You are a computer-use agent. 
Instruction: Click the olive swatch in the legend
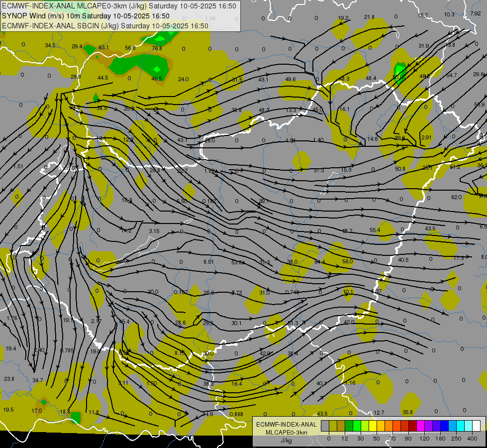333,426
